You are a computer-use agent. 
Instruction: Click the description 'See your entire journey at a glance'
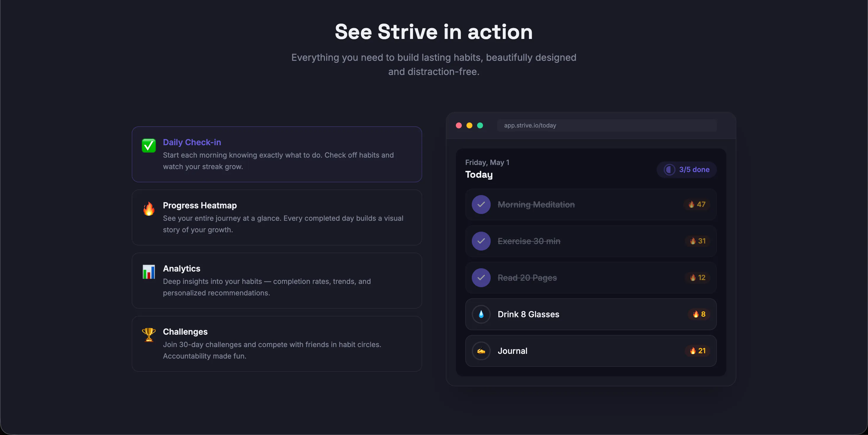pos(283,224)
